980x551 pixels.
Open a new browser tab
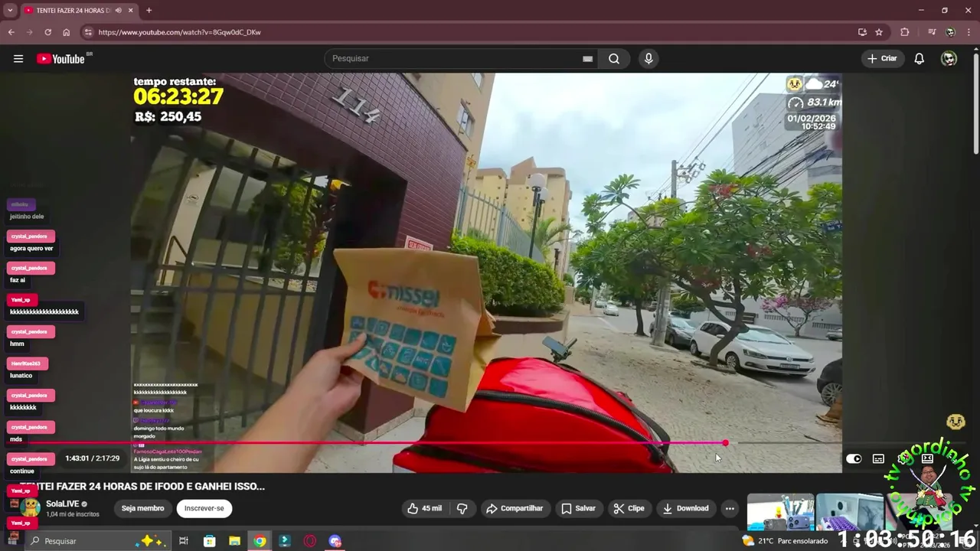[149, 11]
